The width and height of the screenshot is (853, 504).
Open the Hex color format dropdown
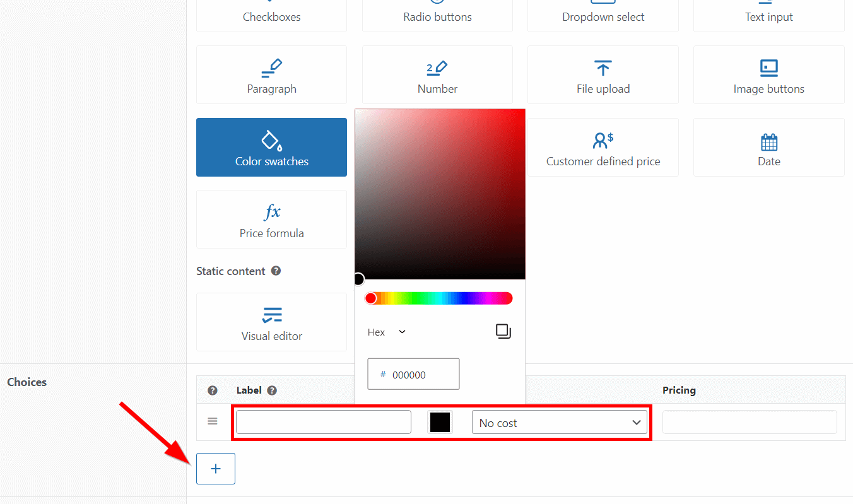pyautogui.click(x=385, y=332)
